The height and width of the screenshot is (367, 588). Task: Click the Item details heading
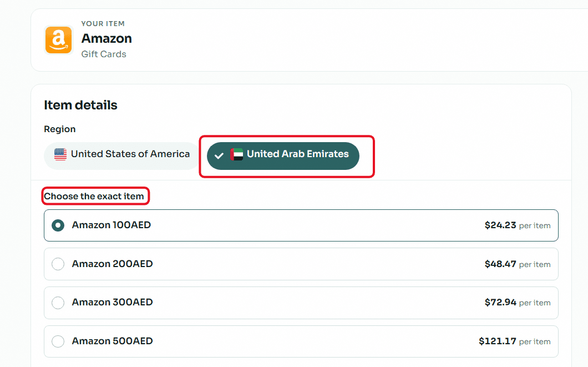pyautogui.click(x=80, y=105)
